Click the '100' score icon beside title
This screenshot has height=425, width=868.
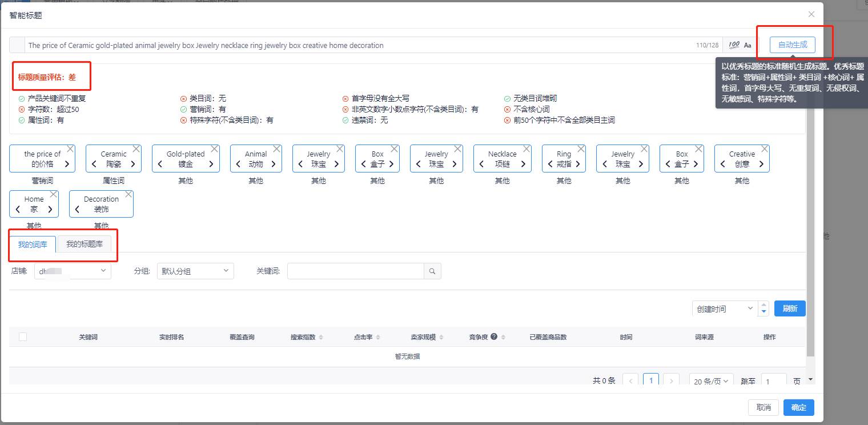[734, 45]
